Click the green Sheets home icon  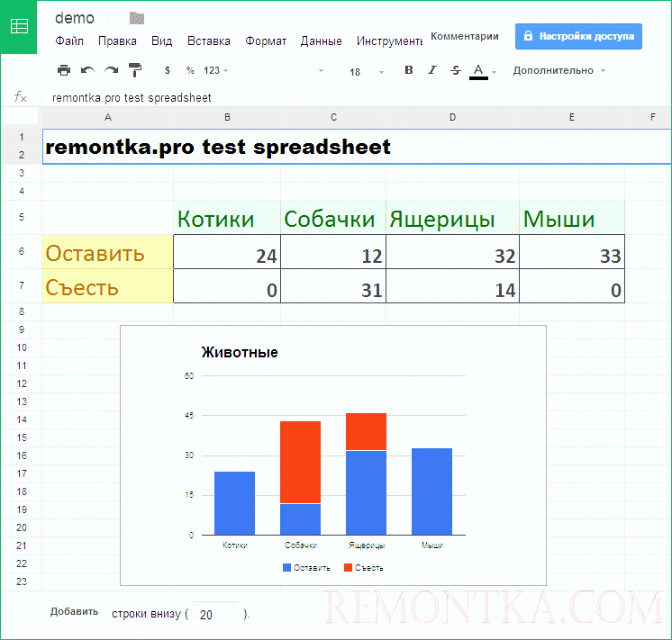point(20,26)
